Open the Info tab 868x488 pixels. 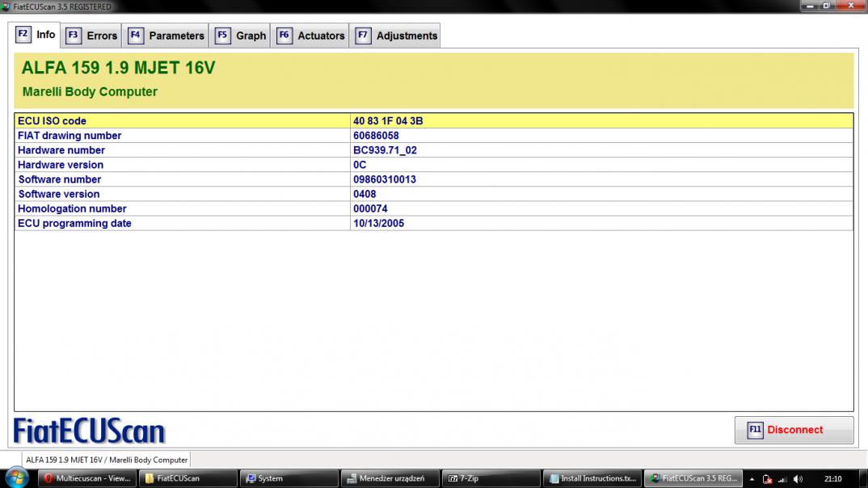pyautogui.click(x=36, y=35)
